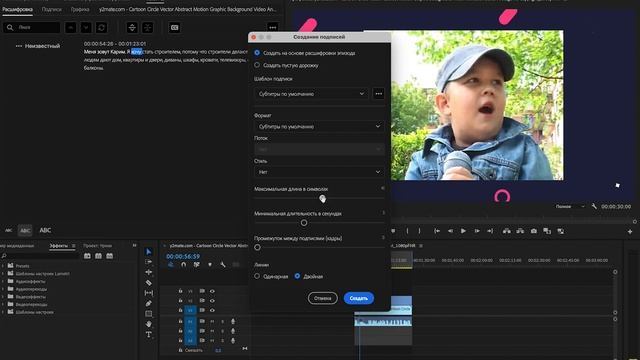Open the Format dropdown
Image resolution: width=640 pixels, height=360 pixels.
coord(319,127)
